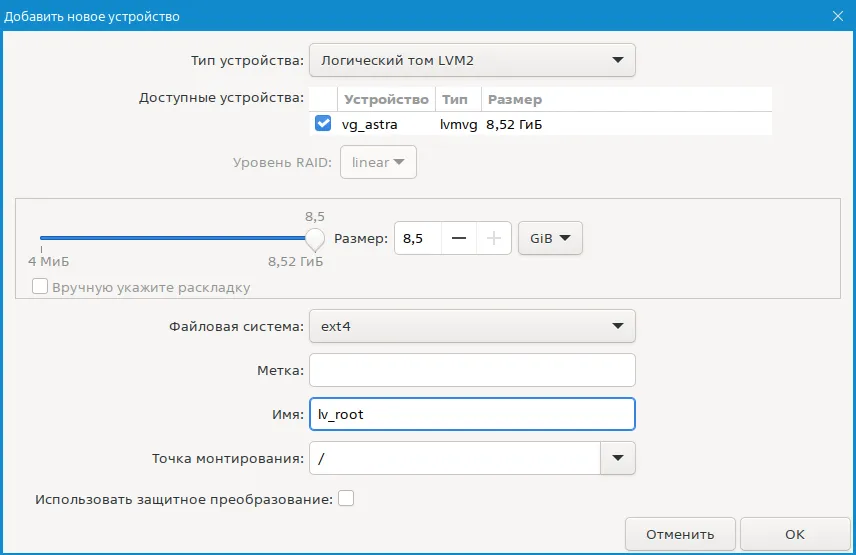Click the Точка монтирования text field
The width and height of the screenshot is (856, 555).
pyautogui.click(x=455, y=458)
